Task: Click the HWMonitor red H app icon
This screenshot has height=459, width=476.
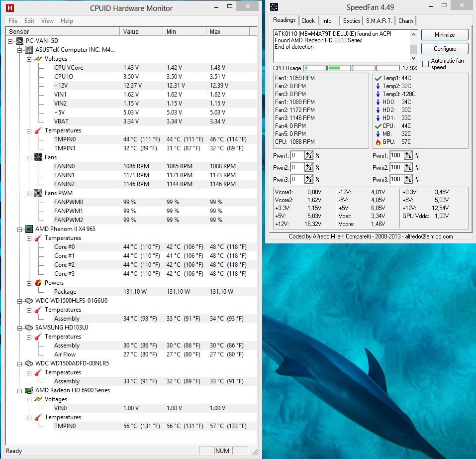Action: pos(10,8)
